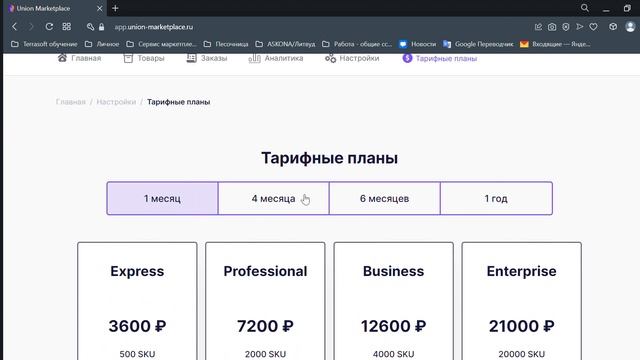Image resolution: width=640 pixels, height=360 pixels.
Task: Open the Сервис маркетпле... bookmark folder
Action: tap(162, 44)
